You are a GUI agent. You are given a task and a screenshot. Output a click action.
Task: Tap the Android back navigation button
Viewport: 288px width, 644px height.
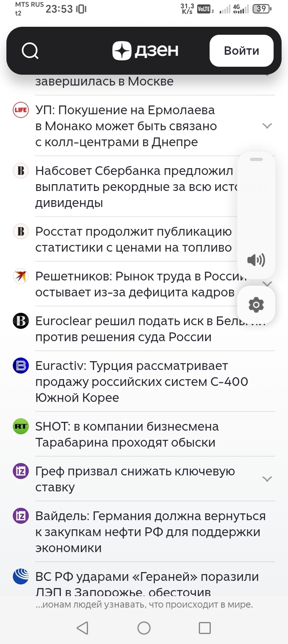coord(82,628)
